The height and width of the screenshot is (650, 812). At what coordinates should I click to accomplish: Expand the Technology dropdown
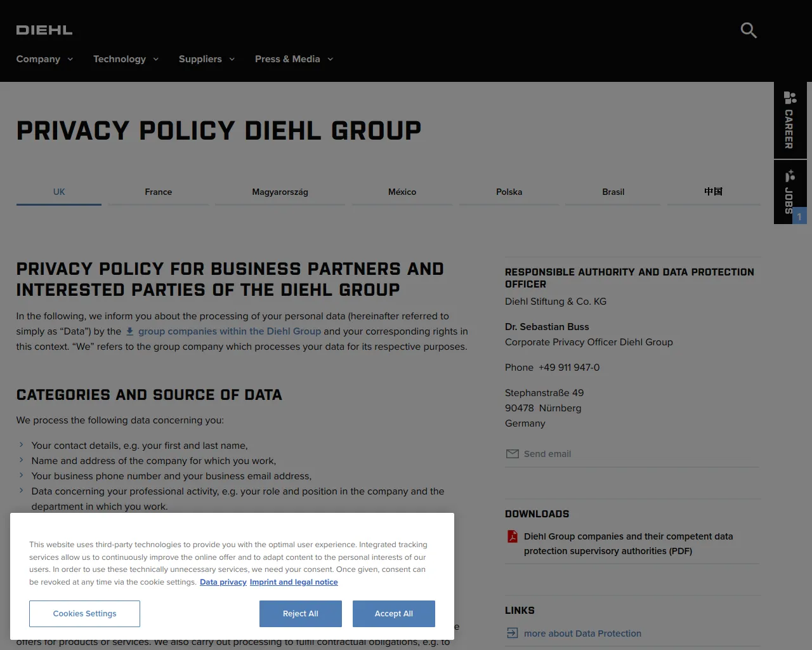click(x=126, y=59)
